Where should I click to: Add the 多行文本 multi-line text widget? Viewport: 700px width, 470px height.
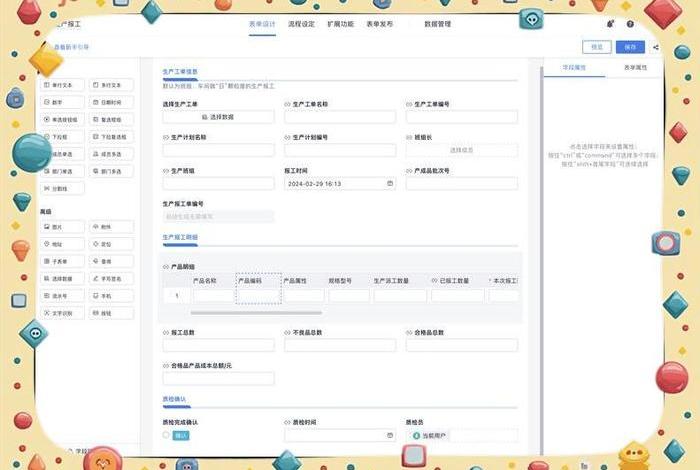(x=111, y=85)
